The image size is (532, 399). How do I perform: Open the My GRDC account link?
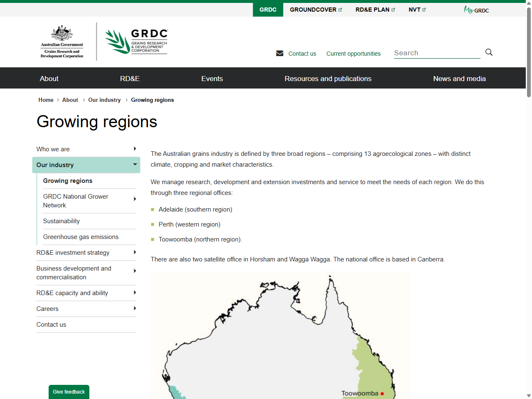(x=476, y=10)
